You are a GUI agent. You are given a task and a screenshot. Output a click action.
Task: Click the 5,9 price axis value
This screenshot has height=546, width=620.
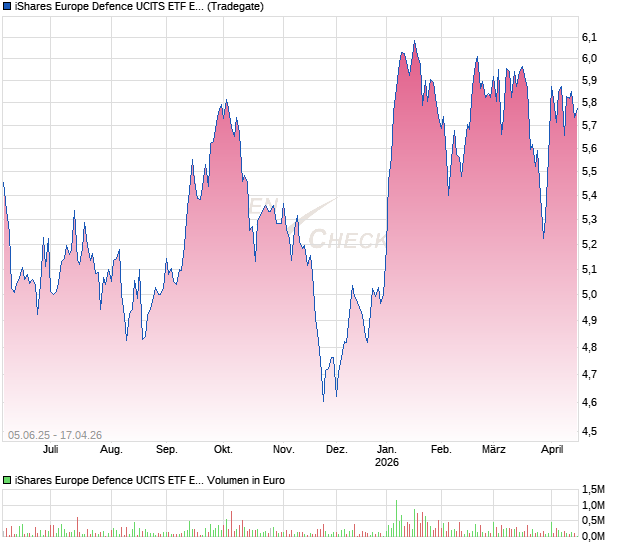(x=589, y=81)
